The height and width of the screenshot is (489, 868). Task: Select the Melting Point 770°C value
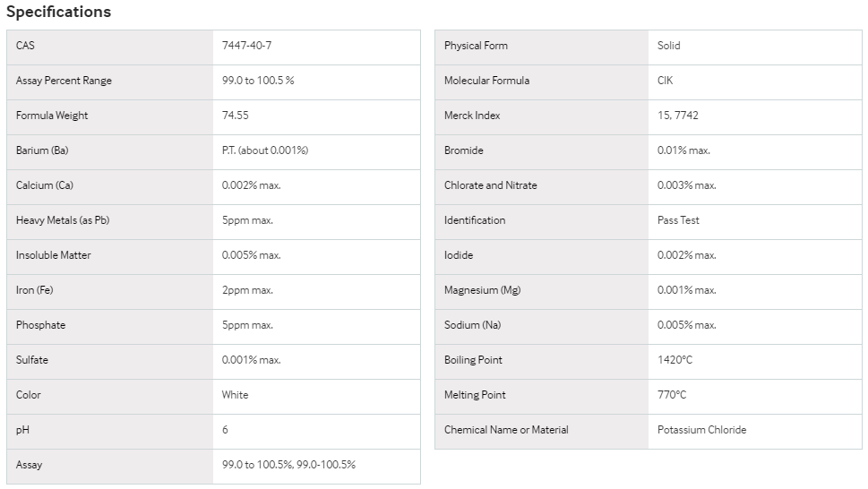click(672, 394)
